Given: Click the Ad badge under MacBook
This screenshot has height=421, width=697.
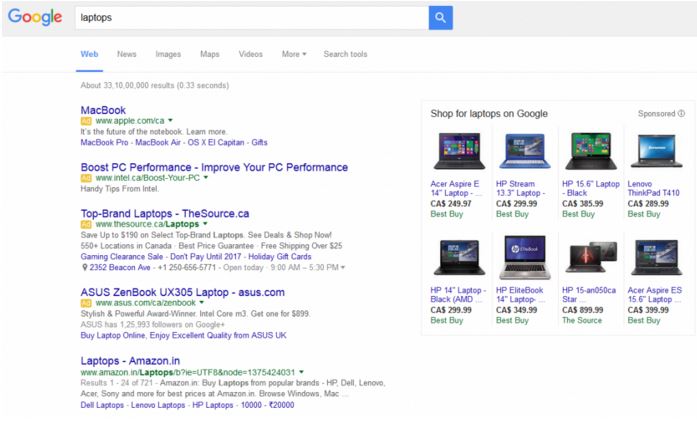Looking at the screenshot, I should (x=86, y=121).
